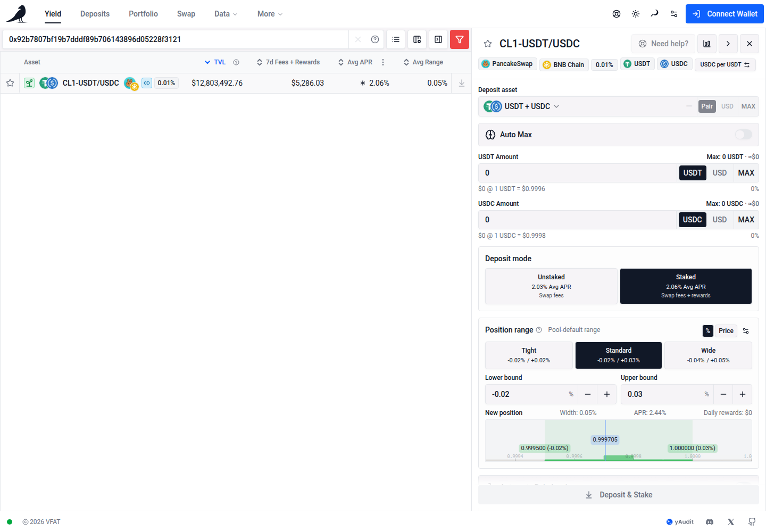Image resolution: width=766 pixels, height=532 pixels.
Task: Open the X social icon in footer
Action: tap(731, 522)
